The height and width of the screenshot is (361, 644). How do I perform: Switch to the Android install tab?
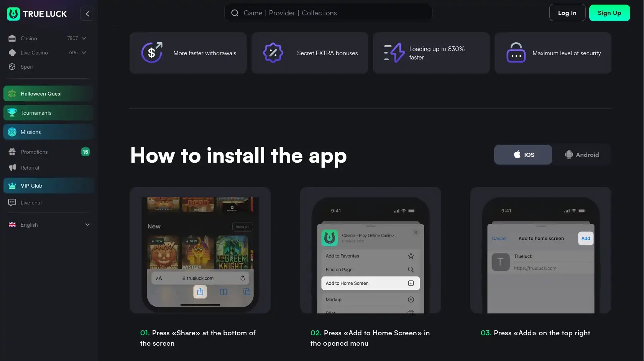tap(582, 155)
